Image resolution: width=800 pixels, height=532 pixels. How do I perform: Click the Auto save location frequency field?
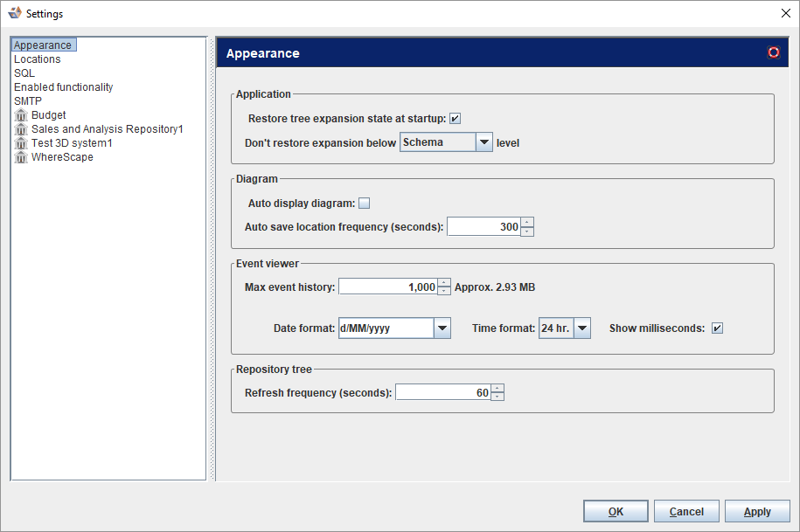point(483,227)
